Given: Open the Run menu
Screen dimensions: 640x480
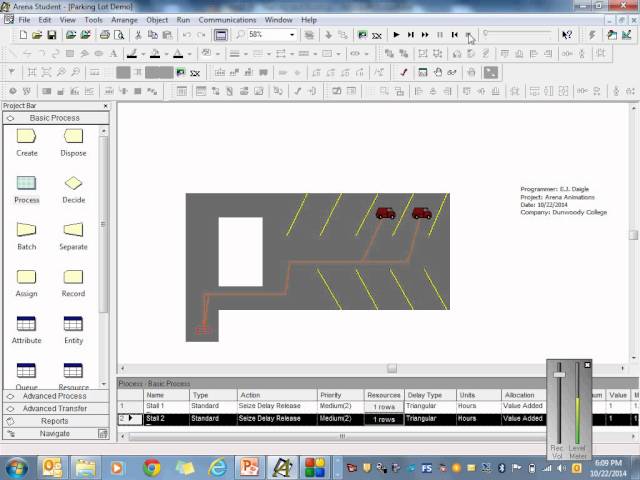Looking at the screenshot, I should [x=183, y=20].
